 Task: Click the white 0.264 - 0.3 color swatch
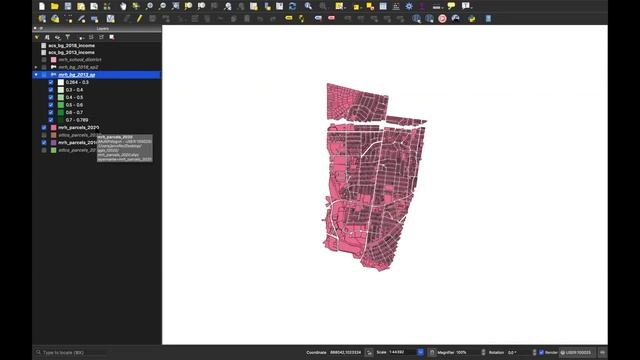[x=61, y=82]
